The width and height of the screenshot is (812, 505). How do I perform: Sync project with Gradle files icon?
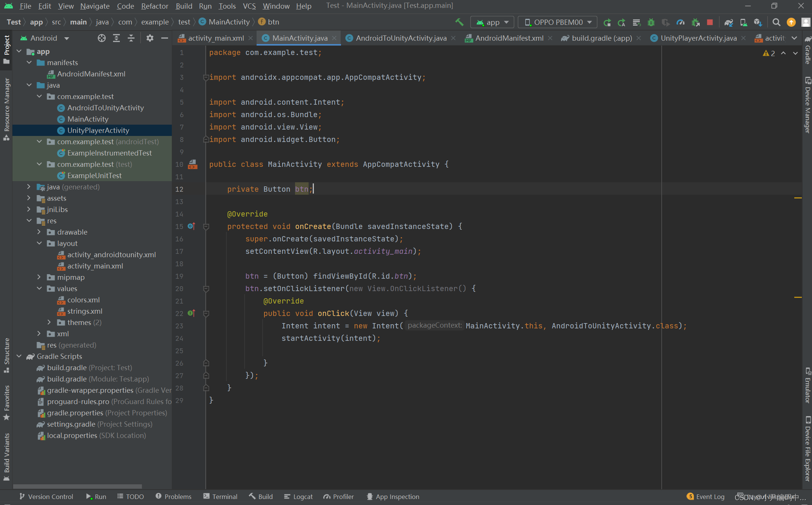729,22
